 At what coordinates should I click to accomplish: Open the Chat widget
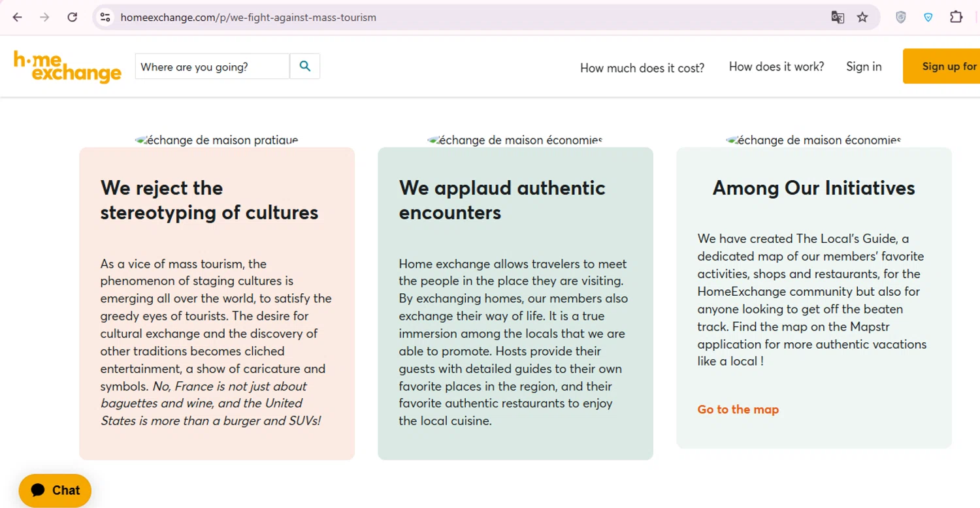click(55, 490)
